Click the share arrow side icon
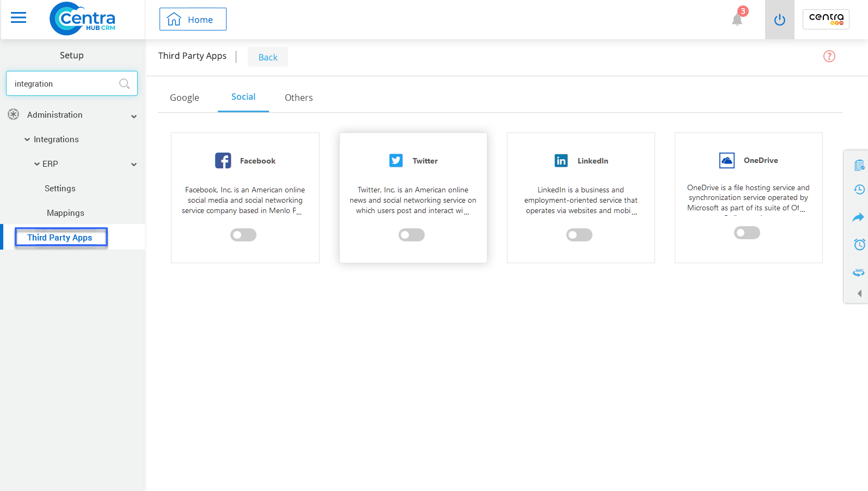Image resolution: width=868 pixels, height=491 pixels. click(x=858, y=217)
